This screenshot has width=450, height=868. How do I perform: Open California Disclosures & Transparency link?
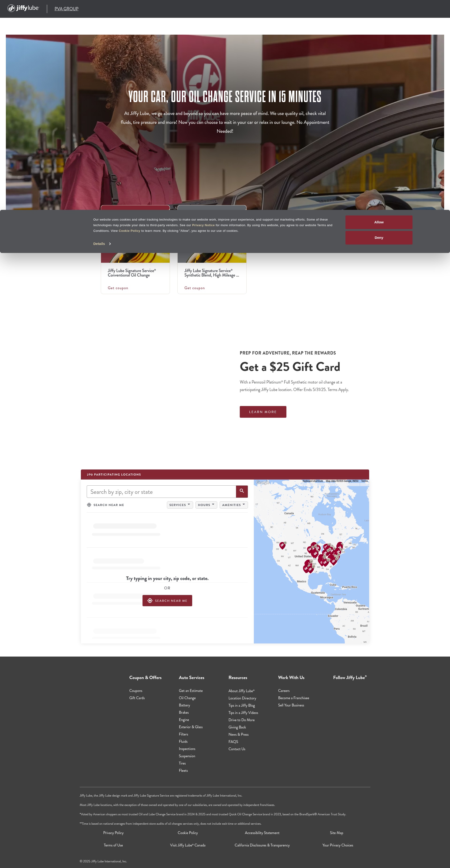262,845
